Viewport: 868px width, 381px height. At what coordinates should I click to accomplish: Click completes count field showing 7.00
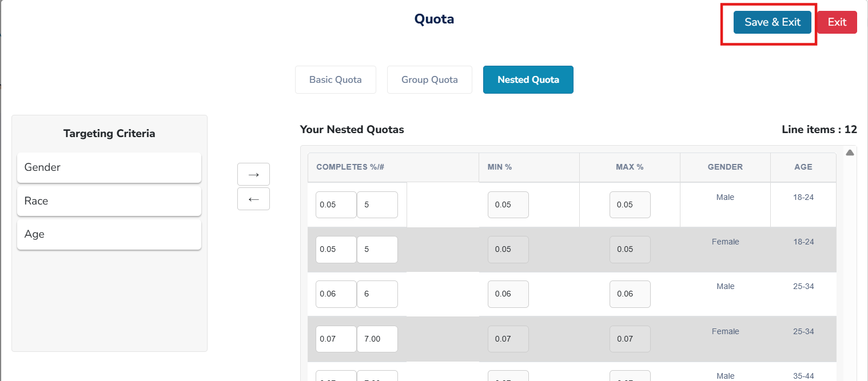click(x=377, y=339)
